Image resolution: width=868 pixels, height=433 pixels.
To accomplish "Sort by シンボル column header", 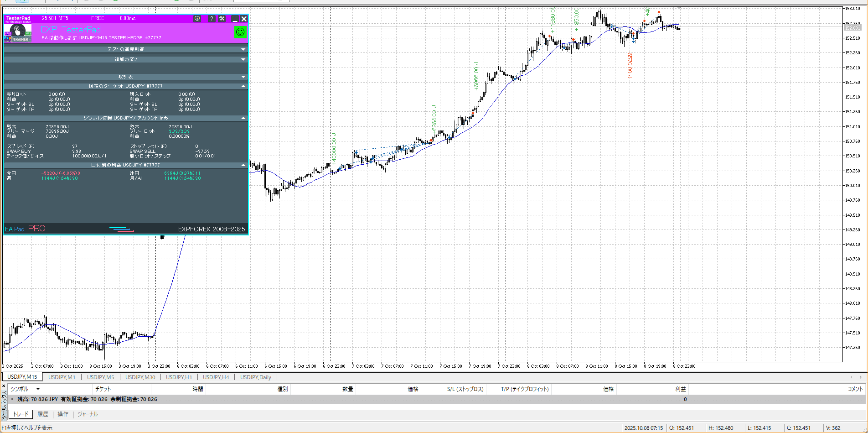I will coord(20,389).
